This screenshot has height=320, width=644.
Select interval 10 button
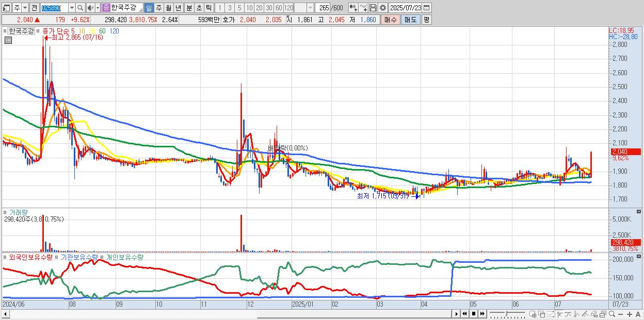point(249,8)
